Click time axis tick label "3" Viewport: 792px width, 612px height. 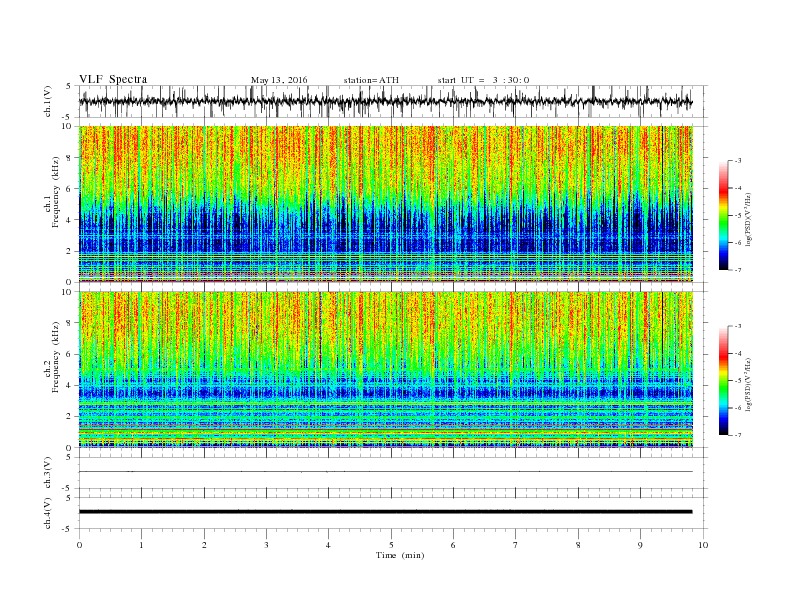266,545
